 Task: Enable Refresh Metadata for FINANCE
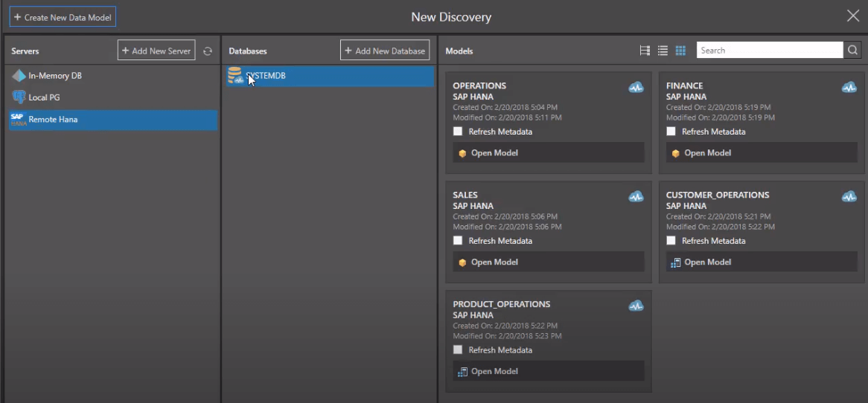coord(671,132)
